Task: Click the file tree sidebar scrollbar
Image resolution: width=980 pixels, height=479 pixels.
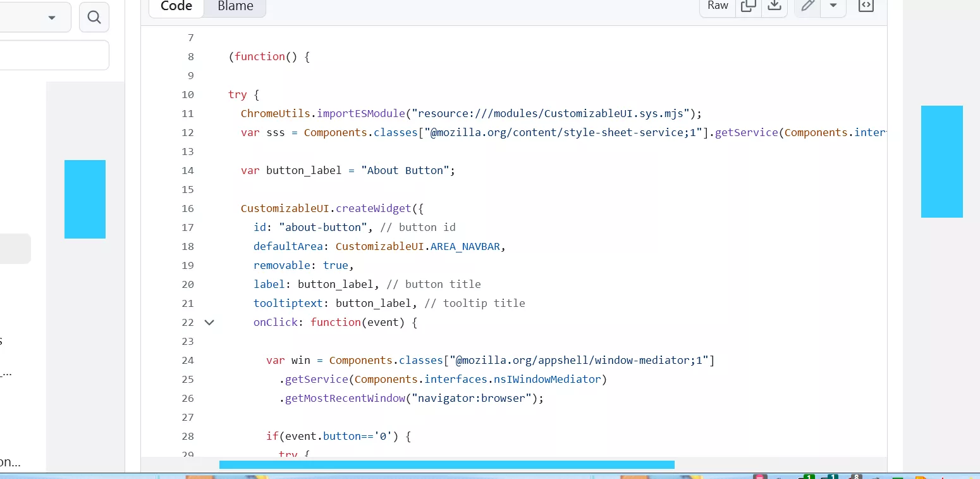Action: [85, 199]
